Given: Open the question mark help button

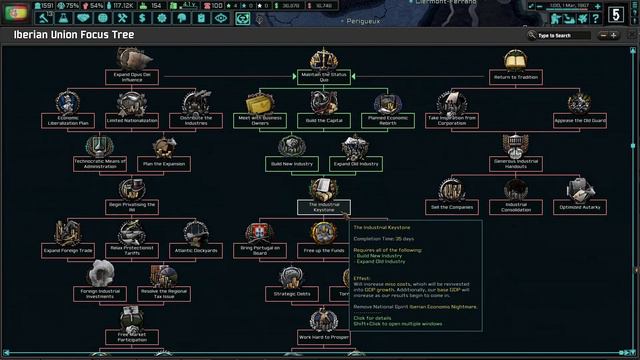Looking at the screenshot, I should 596,18.
